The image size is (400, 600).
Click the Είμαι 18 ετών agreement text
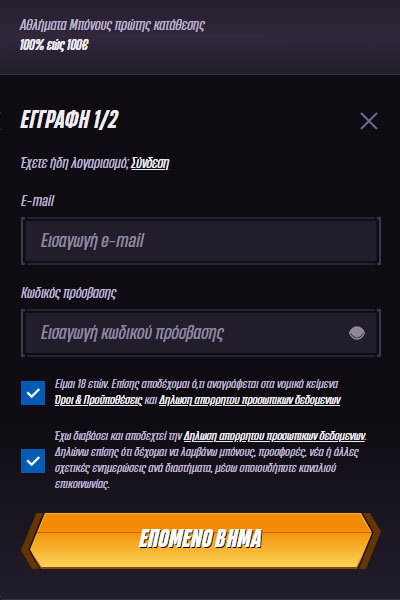[x=196, y=384]
